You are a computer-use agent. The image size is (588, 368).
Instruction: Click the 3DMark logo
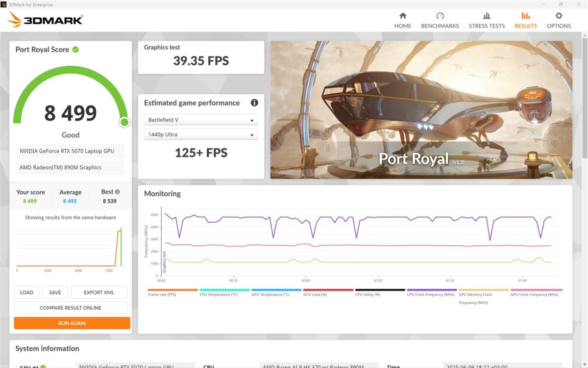click(45, 20)
